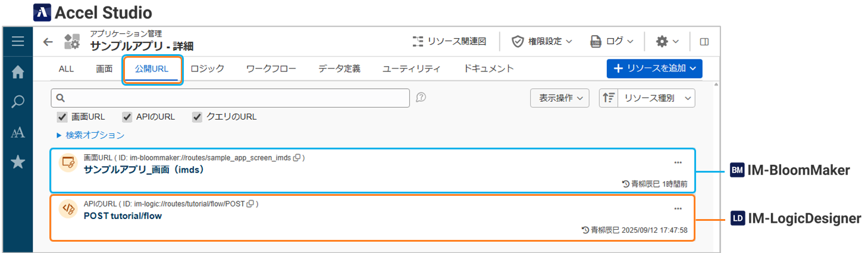Switch to the ロジック tab
868x253 pixels.
point(207,69)
